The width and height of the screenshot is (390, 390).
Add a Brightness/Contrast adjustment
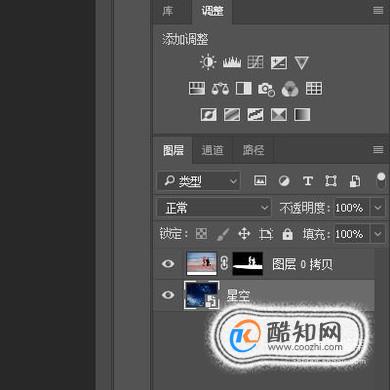pyautogui.click(x=208, y=62)
